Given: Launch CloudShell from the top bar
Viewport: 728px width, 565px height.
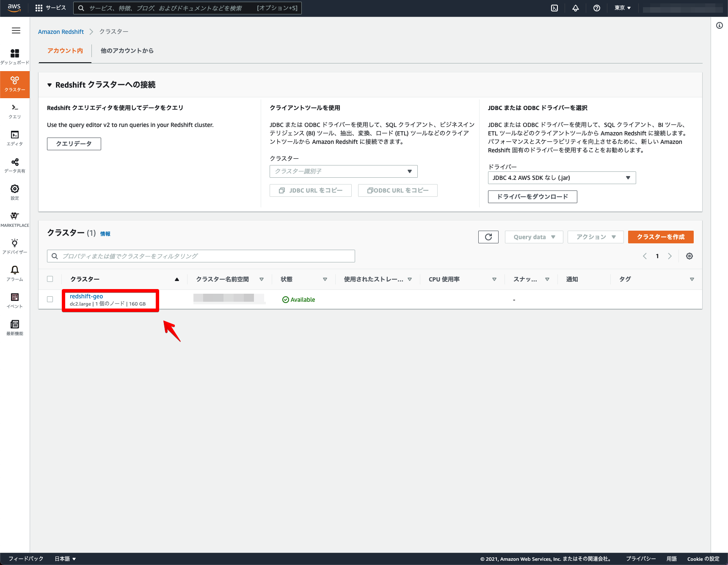Looking at the screenshot, I should (x=554, y=8).
